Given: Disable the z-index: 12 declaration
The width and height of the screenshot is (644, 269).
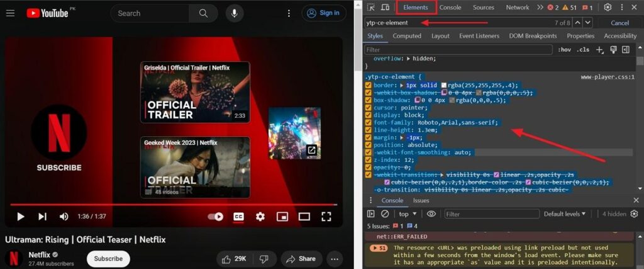Looking at the screenshot, I should tap(369, 160).
